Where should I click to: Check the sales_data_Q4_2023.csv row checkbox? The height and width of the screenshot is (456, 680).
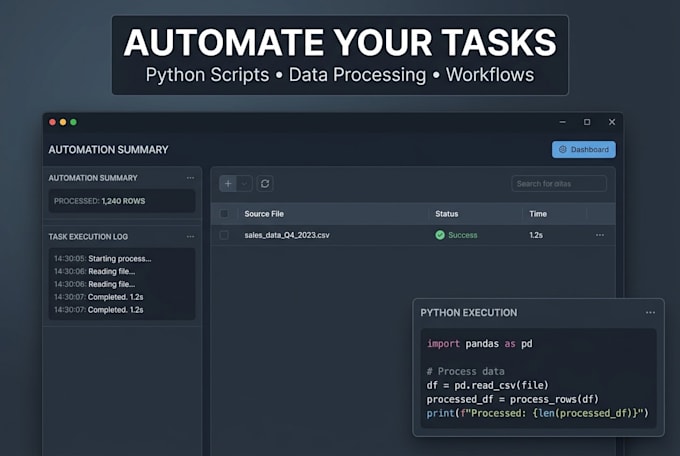tap(224, 235)
